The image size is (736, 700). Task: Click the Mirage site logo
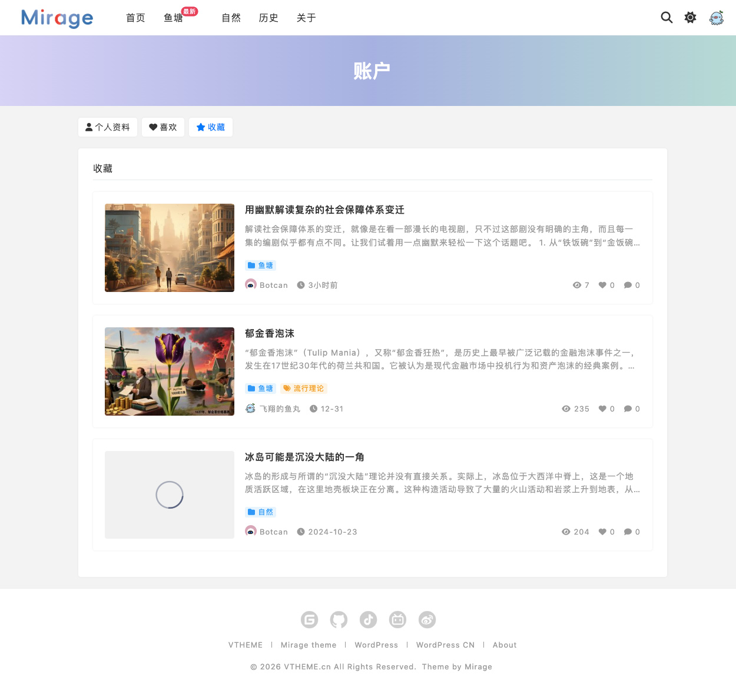[57, 18]
